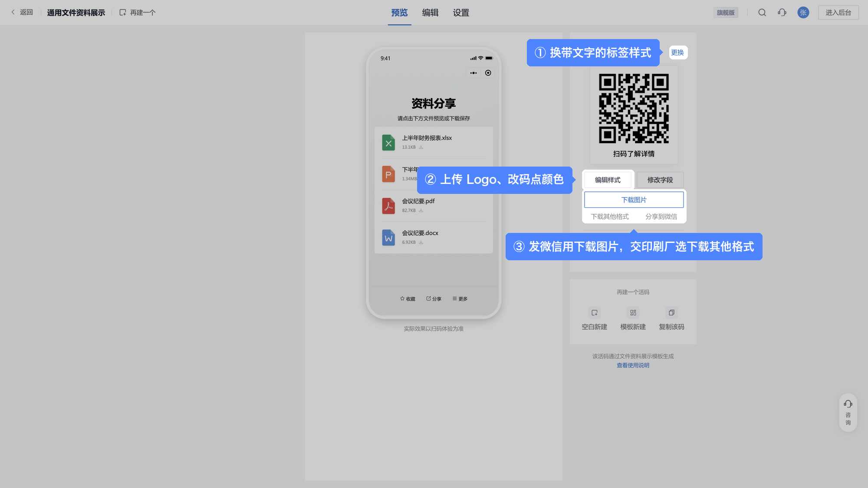Open the Word file icon for 会议纪要.docx

(x=388, y=237)
